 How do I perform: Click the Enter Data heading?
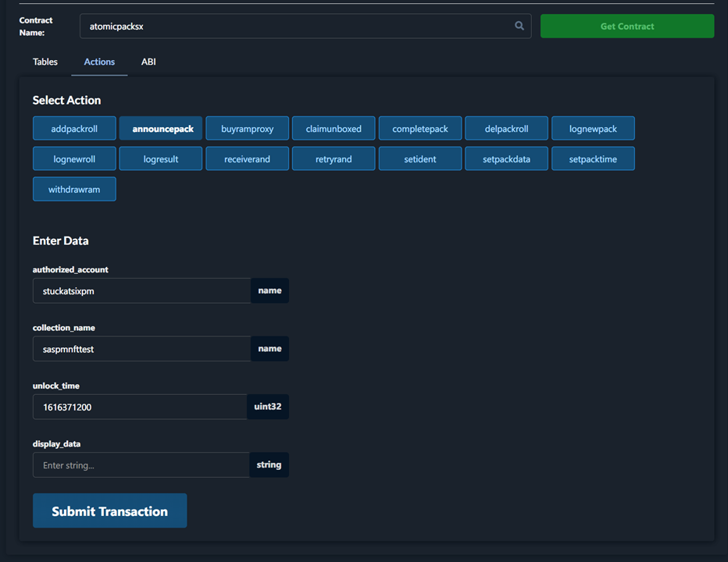pos(60,241)
